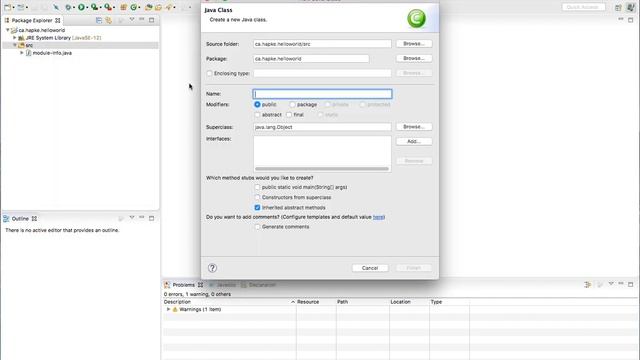Image resolution: width=640 pixels, height=360 pixels.
Task: Open the Package Explorer view menu arrow
Action: coord(131,20)
